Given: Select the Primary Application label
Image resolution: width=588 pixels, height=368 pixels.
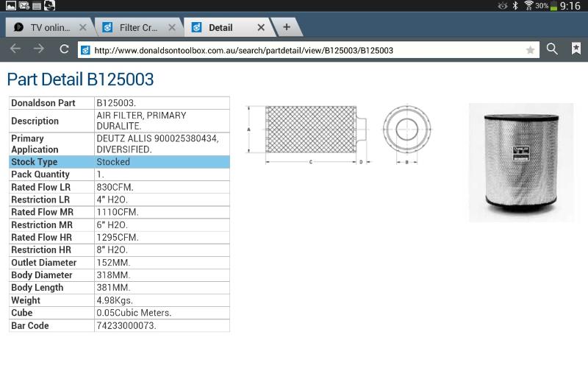Looking at the screenshot, I should [35, 144].
